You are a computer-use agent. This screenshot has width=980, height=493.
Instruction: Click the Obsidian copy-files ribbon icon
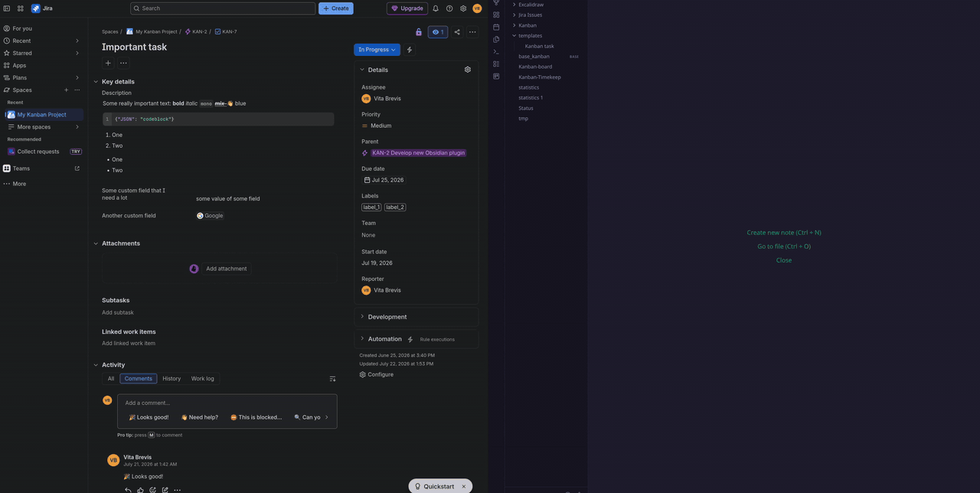pyautogui.click(x=496, y=39)
